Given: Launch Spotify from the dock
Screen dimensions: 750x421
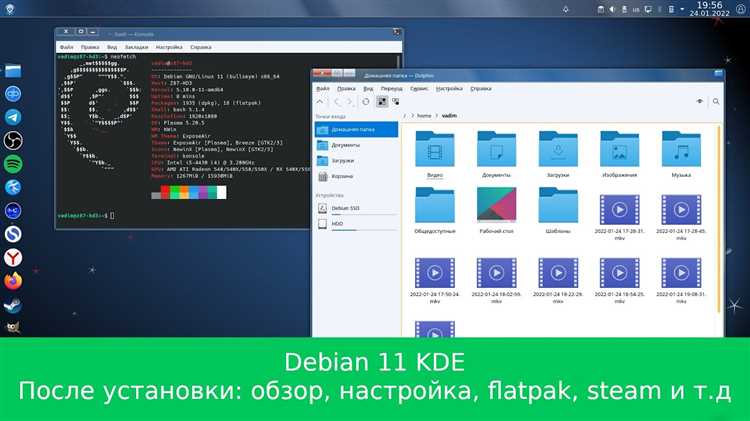Looking at the screenshot, I should pos(13,164).
